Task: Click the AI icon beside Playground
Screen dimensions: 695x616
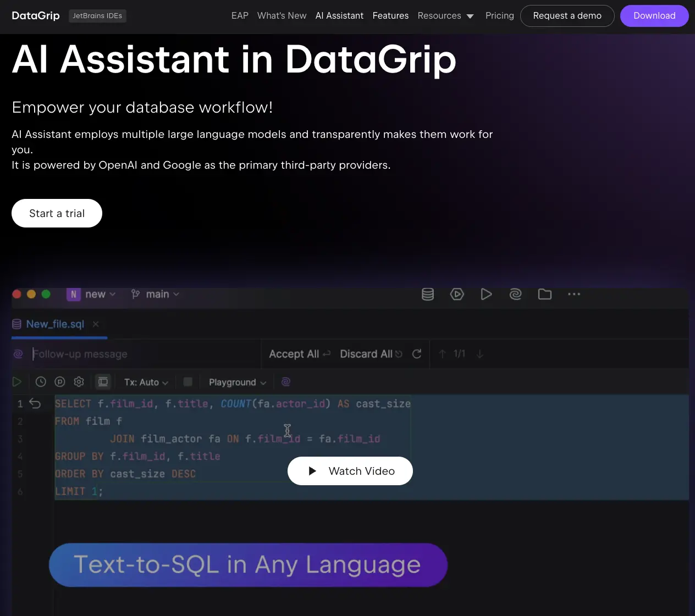Action: 285,381
